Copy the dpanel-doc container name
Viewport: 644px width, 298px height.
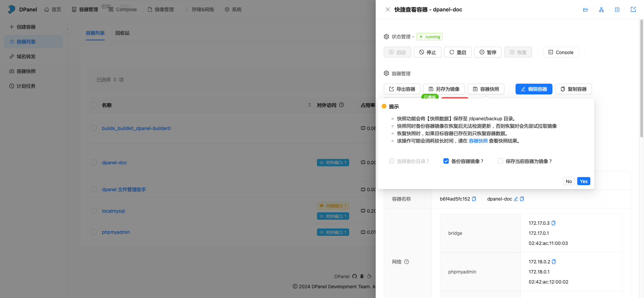[x=522, y=199]
